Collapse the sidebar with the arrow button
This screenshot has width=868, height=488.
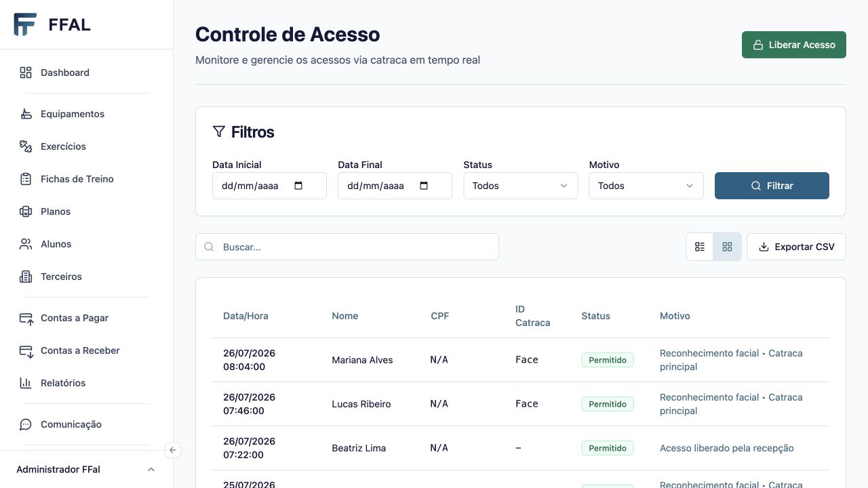coord(173,449)
